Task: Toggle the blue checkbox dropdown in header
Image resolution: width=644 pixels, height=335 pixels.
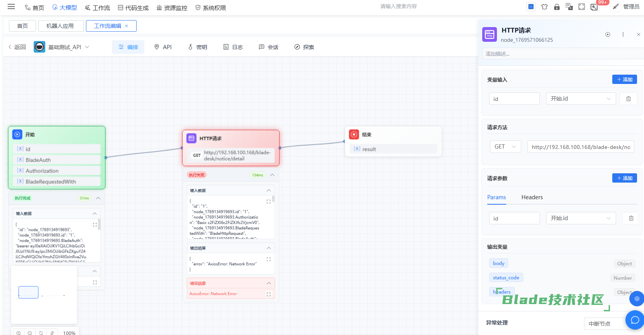Action: (531, 7)
